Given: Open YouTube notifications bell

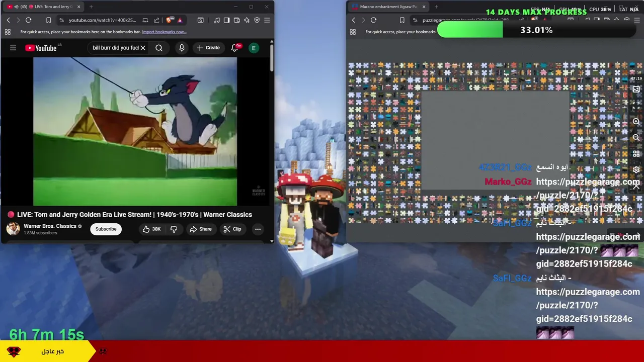Looking at the screenshot, I should tap(234, 48).
